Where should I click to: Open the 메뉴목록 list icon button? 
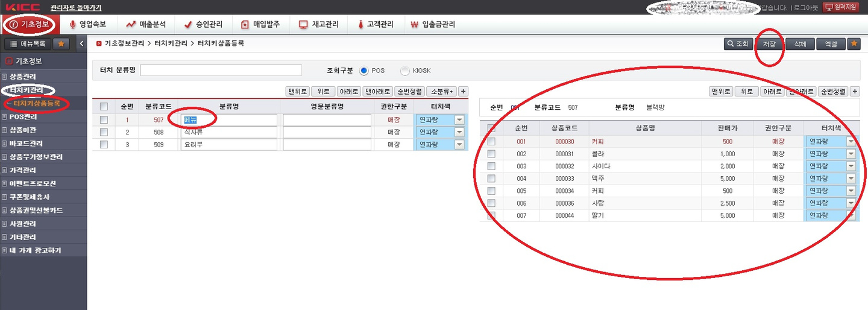28,43
